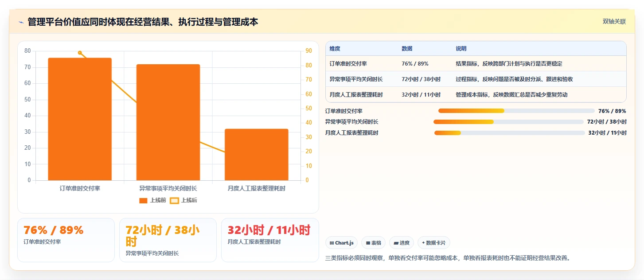Click the x-axis label 月度人工报表整理耗时

click(257, 188)
